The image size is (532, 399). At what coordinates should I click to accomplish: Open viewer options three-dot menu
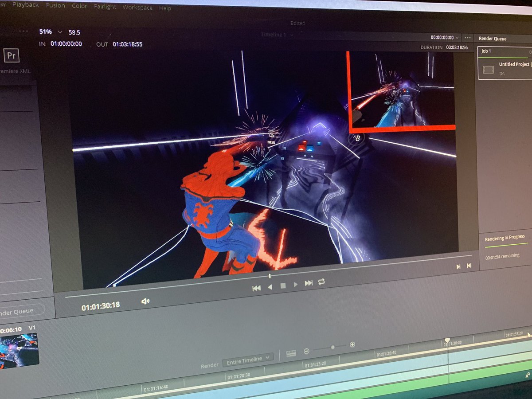[x=468, y=38]
